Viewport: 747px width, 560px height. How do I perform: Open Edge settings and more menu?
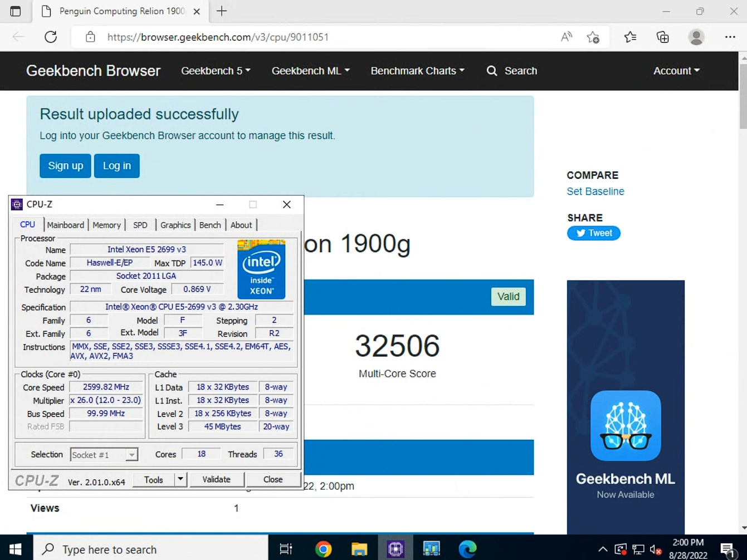tap(730, 37)
